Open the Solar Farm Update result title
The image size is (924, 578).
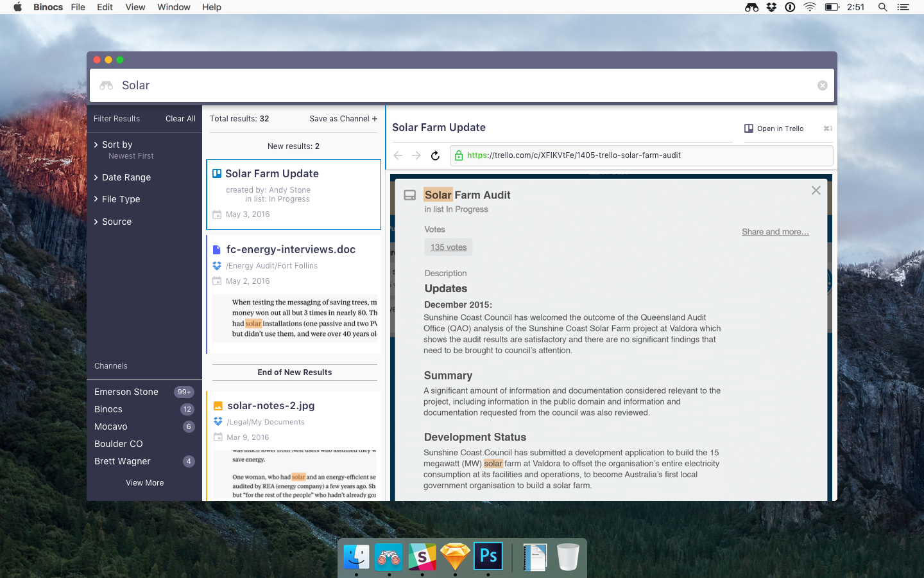click(x=272, y=173)
